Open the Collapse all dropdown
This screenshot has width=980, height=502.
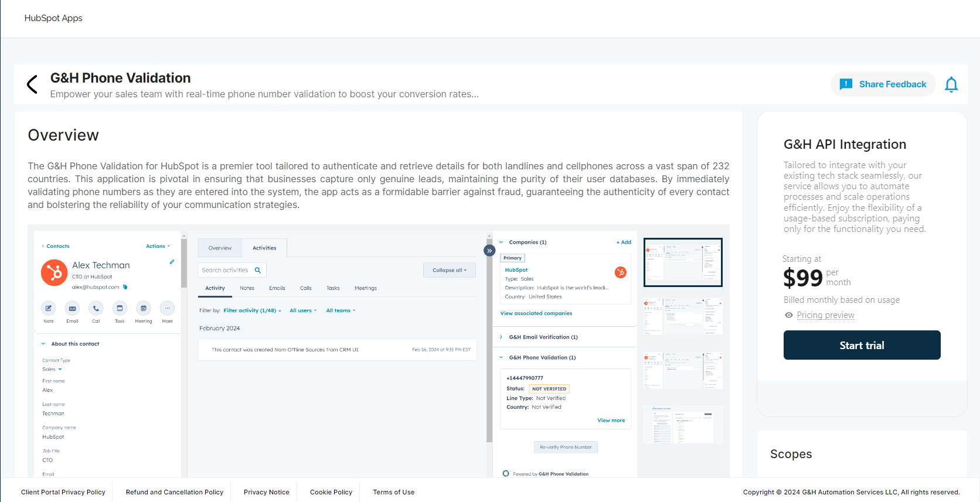point(450,270)
